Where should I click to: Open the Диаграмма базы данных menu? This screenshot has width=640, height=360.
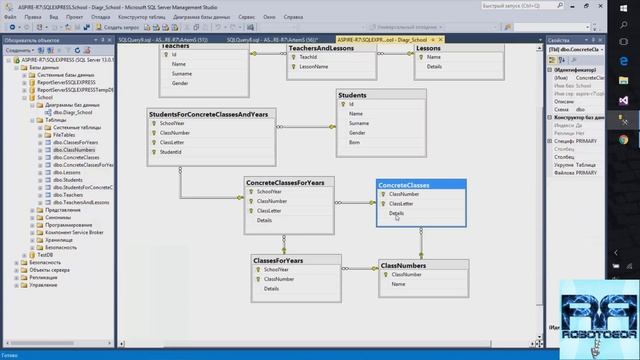click(x=202, y=17)
